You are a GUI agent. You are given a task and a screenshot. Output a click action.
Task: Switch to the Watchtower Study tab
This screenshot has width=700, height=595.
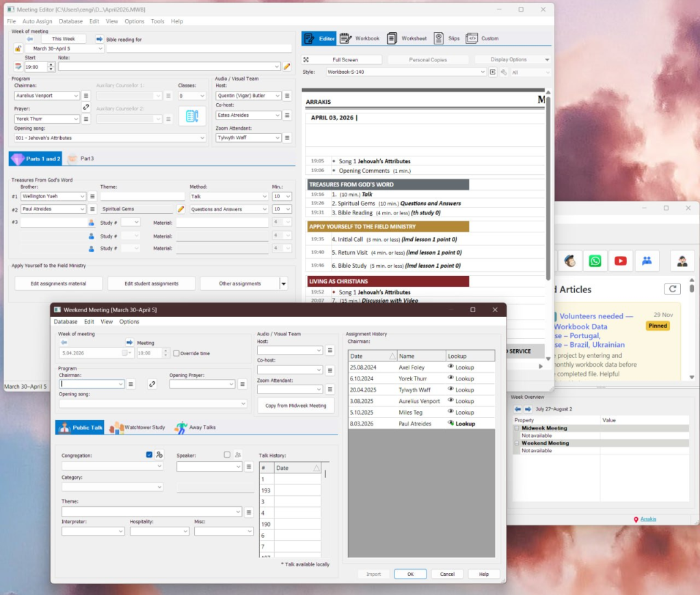138,428
